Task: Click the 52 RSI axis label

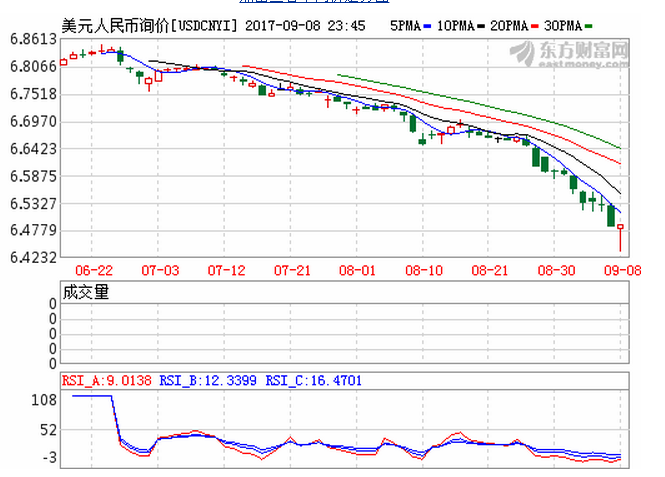Action: pos(48,431)
